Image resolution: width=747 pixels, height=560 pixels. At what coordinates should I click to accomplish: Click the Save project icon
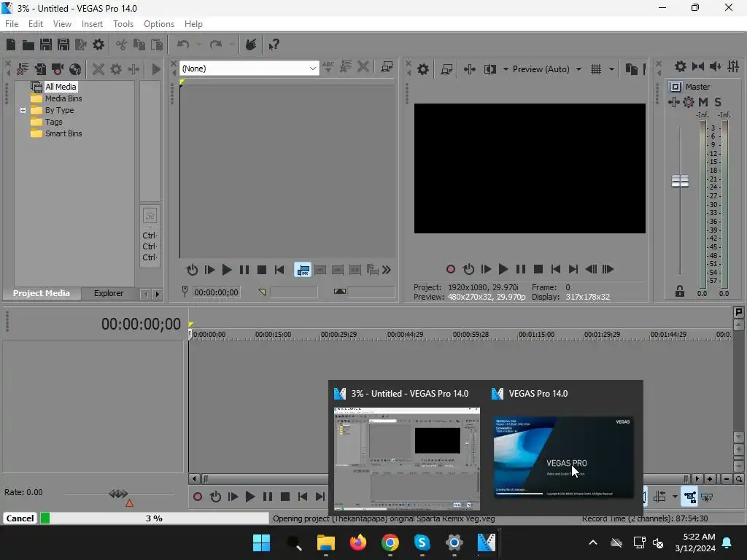46,44
